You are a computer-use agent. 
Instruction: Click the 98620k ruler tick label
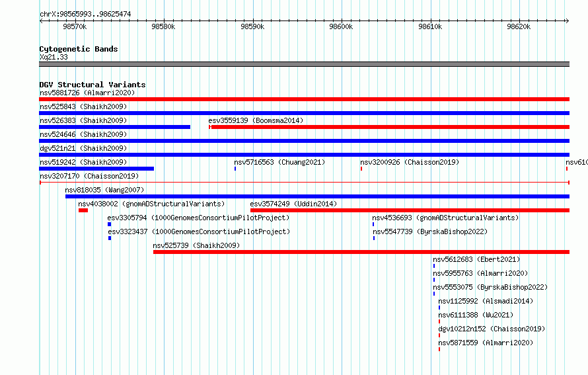pyautogui.click(x=519, y=26)
